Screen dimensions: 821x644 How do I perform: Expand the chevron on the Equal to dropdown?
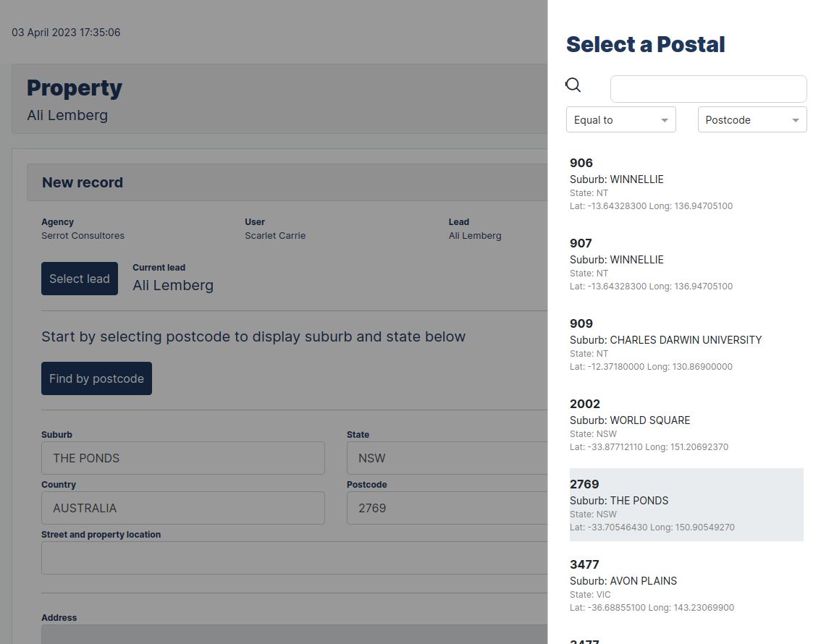[665, 119]
